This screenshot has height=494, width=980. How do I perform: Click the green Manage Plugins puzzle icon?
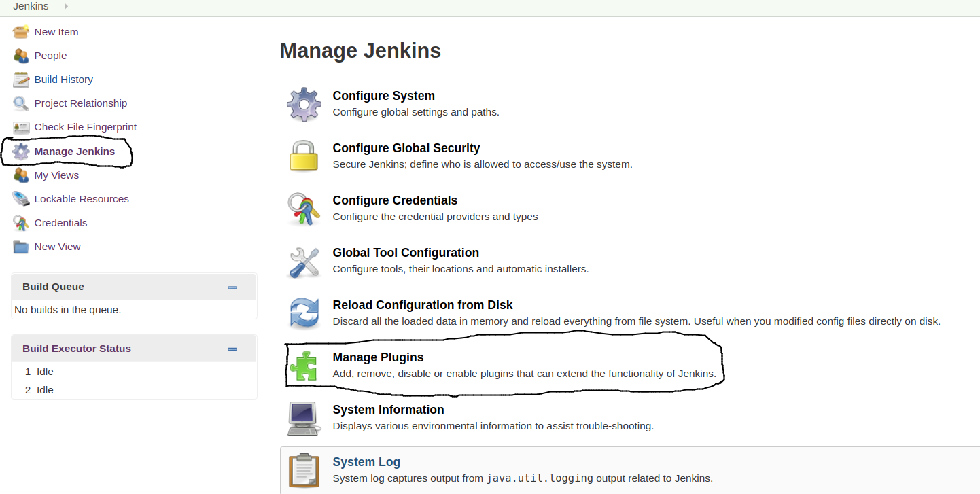coord(303,366)
